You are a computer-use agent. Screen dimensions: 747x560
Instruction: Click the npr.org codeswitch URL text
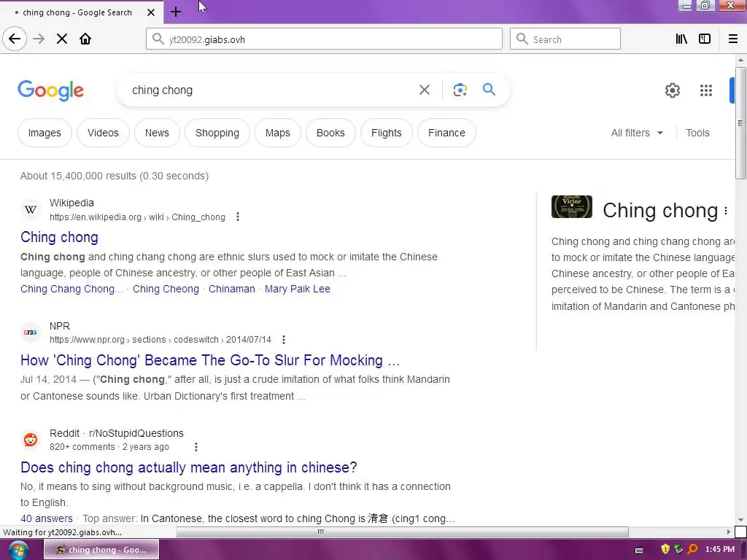tap(160, 340)
